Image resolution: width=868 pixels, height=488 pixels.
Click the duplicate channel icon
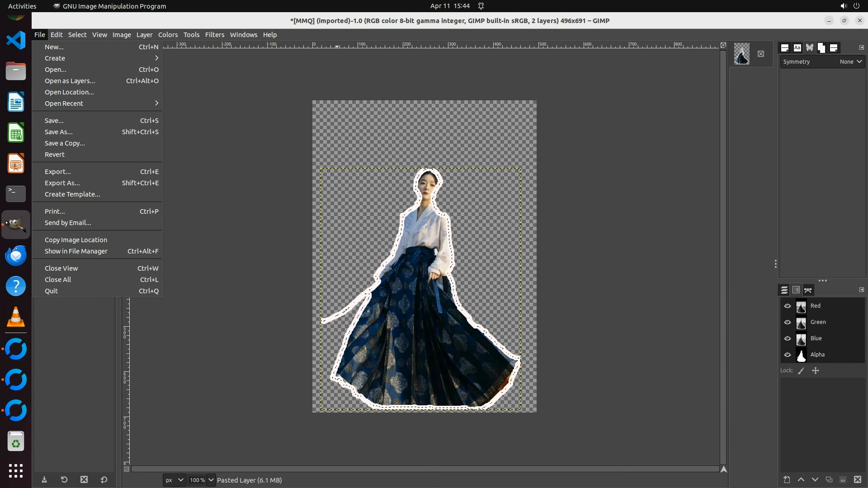click(829, 480)
